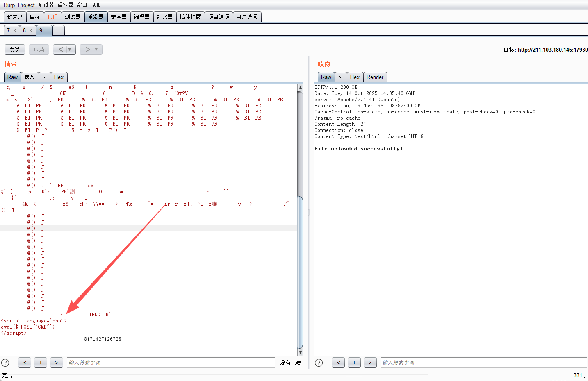Click response search previous match button
This screenshot has height=381, width=588.
[338, 363]
